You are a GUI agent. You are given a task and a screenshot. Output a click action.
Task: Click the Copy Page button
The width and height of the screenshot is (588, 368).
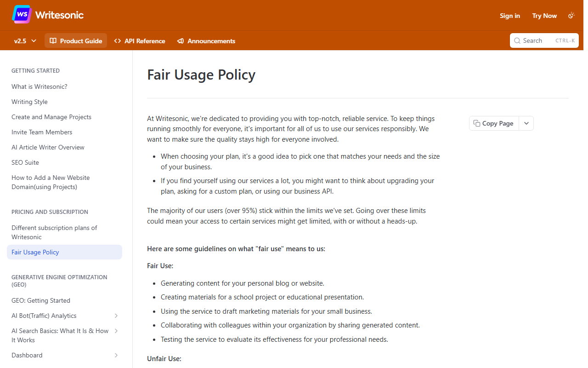(494, 123)
